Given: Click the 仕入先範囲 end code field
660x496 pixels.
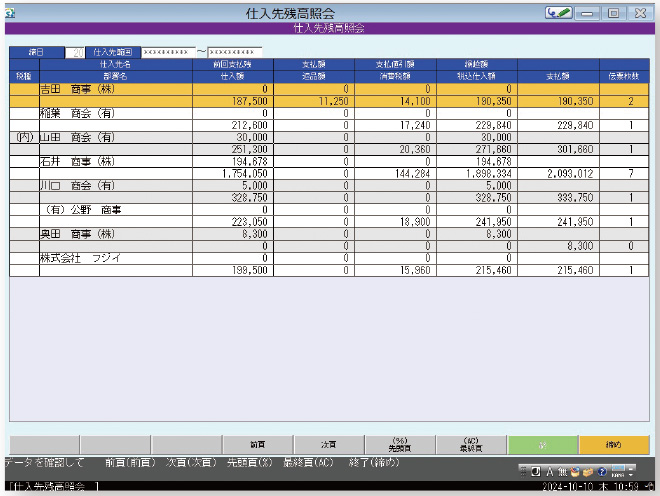Looking at the screenshot, I should [x=234, y=51].
